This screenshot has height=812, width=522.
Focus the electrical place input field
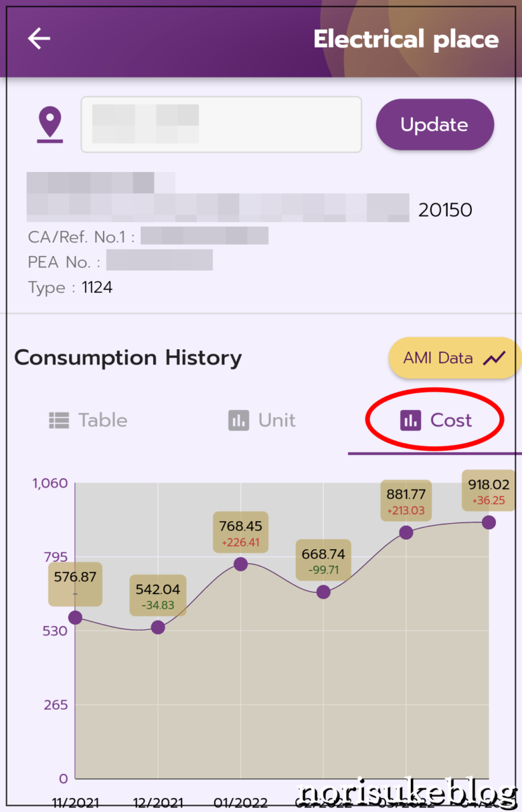pyautogui.click(x=222, y=124)
